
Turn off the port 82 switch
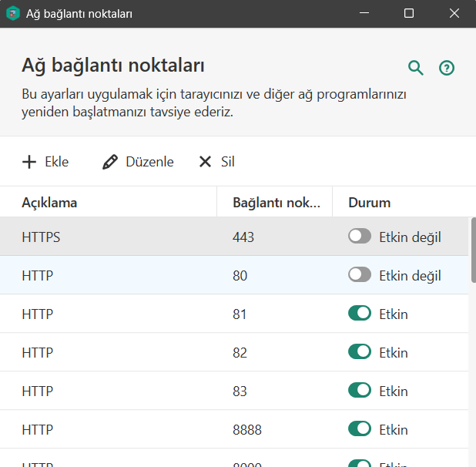point(360,352)
